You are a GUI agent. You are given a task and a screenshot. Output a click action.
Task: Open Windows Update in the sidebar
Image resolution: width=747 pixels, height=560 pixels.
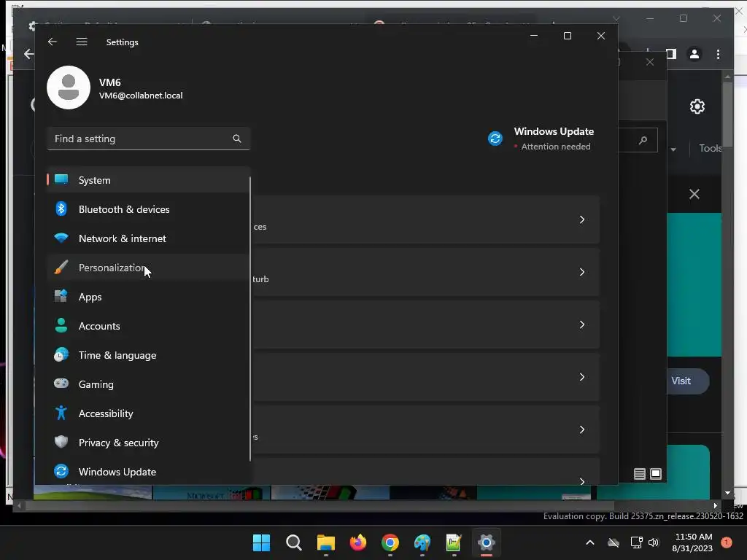click(x=147, y=472)
